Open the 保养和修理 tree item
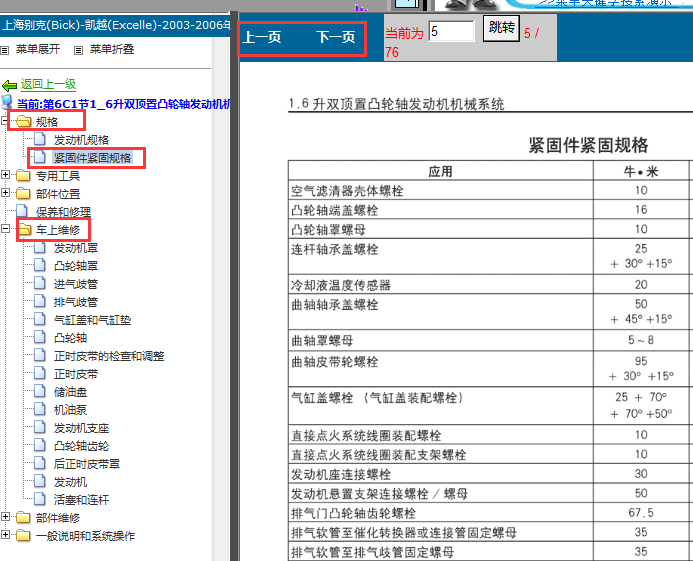Screen dimensions: 693x561 [x=63, y=212]
